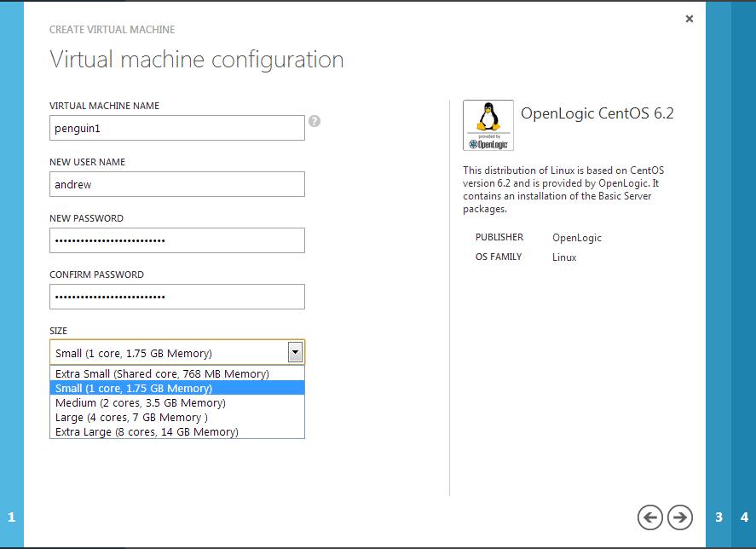Jump to wizard step 4
This screenshot has width=756, height=549.
click(x=744, y=517)
